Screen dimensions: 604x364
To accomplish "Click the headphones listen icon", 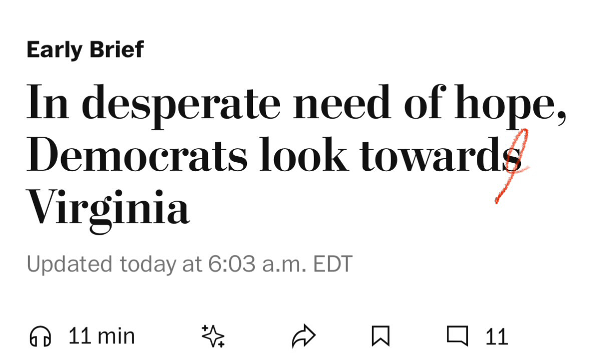I will click(41, 336).
